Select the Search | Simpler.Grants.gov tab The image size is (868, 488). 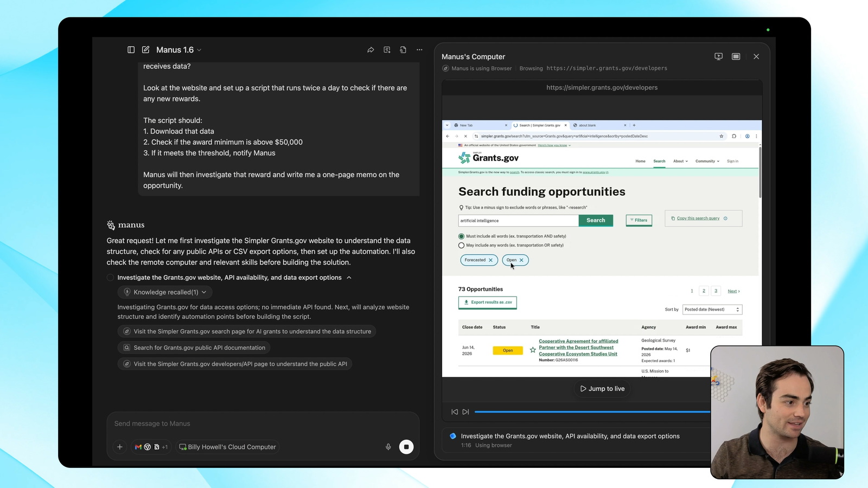click(x=540, y=125)
